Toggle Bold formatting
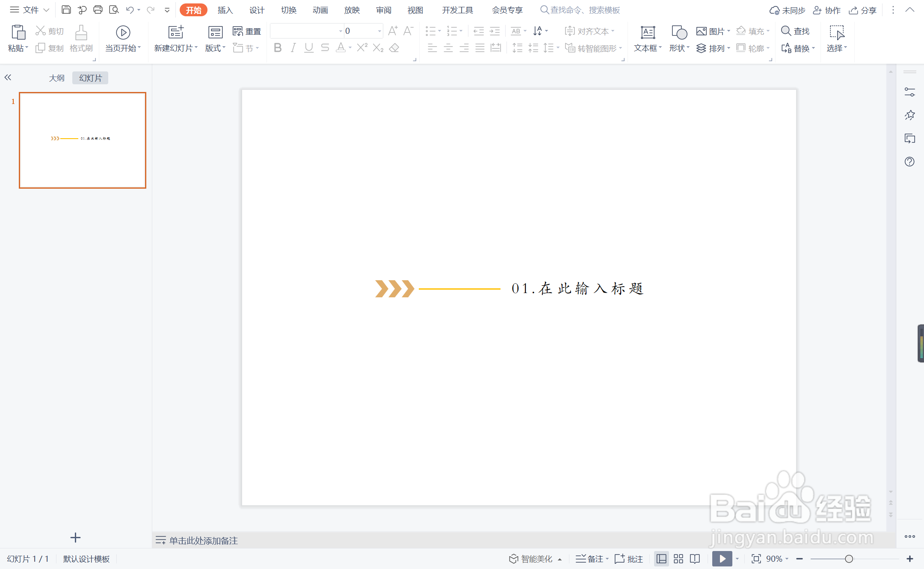Image resolution: width=924 pixels, height=569 pixels. [278, 48]
